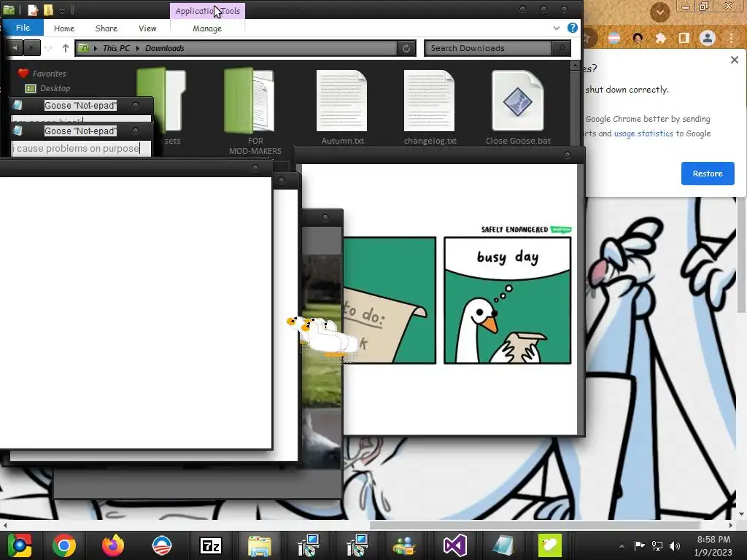Screen dimensions: 747x560
Task: Switch to the Home ribbon tab
Action: (64, 28)
